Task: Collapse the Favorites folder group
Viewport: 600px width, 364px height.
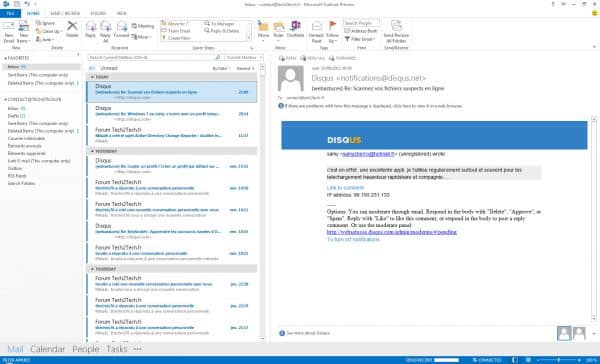Action: (x=5, y=58)
